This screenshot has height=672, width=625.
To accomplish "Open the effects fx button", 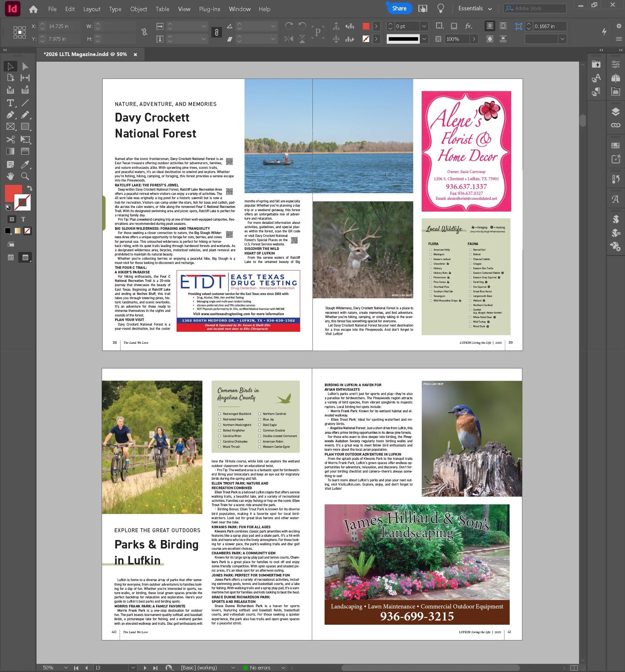I will (x=469, y=26).
